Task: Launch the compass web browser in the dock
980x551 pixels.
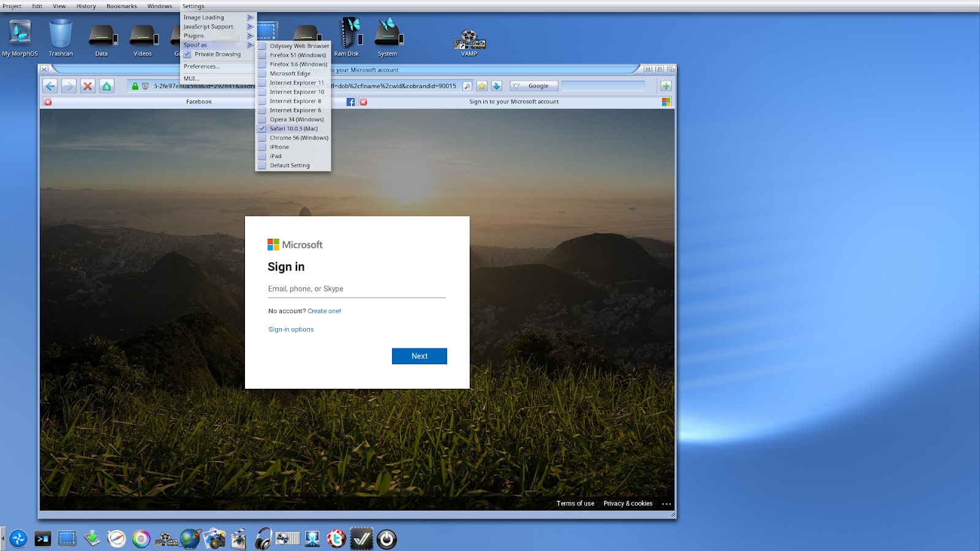Action: click(116, 539)
